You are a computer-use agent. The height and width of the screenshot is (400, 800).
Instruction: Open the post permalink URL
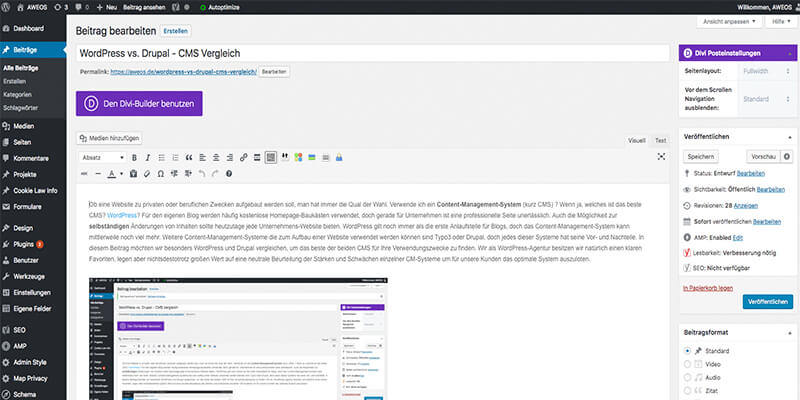pyautogui.click(x=184, y=72)
